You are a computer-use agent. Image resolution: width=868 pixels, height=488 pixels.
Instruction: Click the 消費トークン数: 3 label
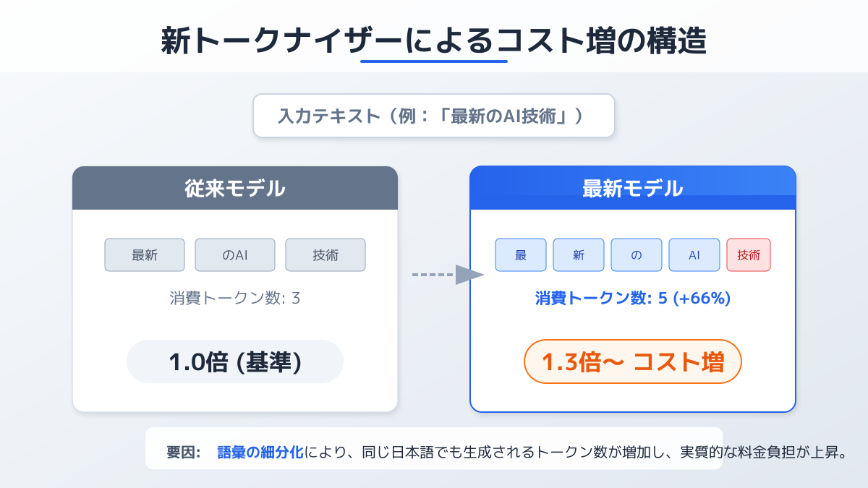click(x=235, y=298)
